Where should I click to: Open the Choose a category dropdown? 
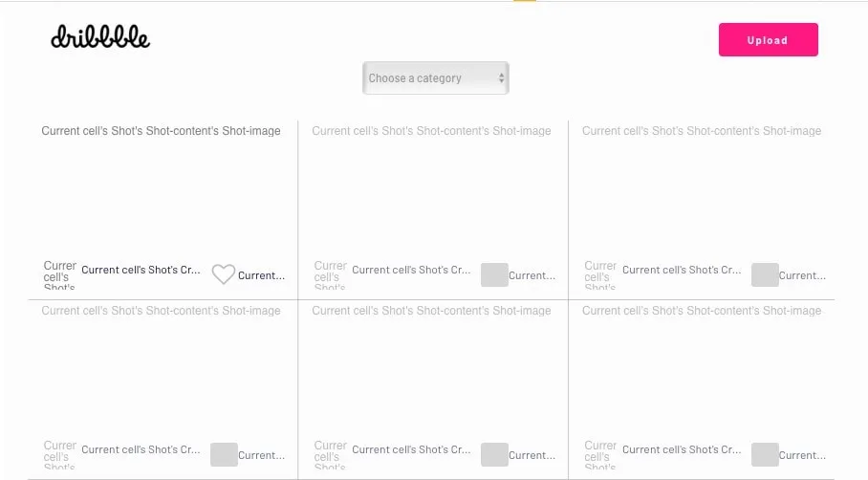tap(436, 78)
